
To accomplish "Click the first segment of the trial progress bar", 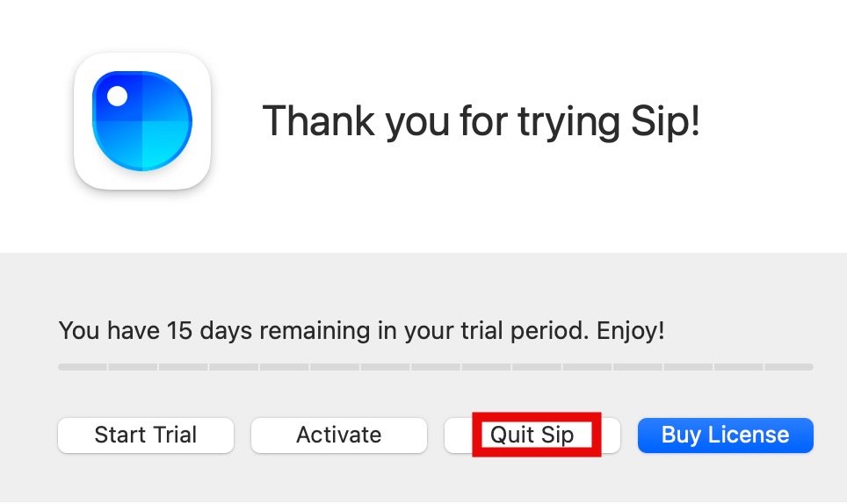I will [x=83, y=367].
